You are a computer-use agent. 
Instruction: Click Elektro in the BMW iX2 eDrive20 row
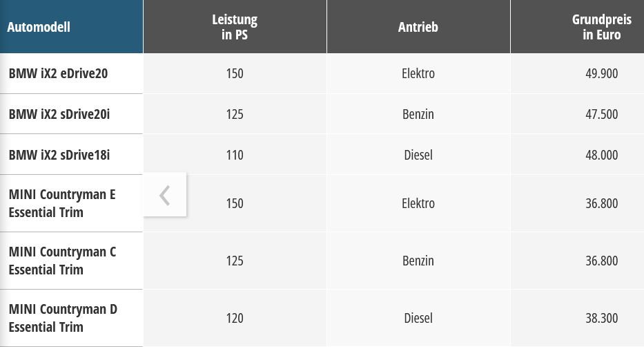[x=418, y=73]
